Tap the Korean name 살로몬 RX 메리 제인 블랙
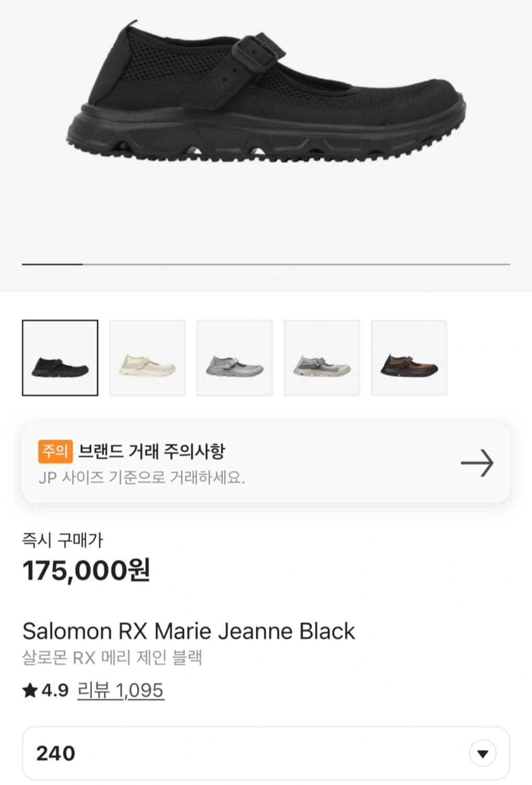The width and height of the screenshot is (532, 785). coord(112,658)
